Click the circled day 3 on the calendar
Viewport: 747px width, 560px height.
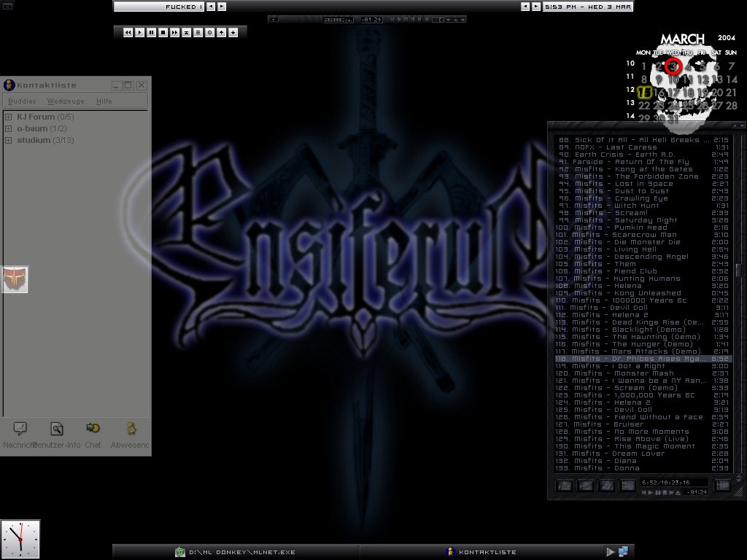673,66
